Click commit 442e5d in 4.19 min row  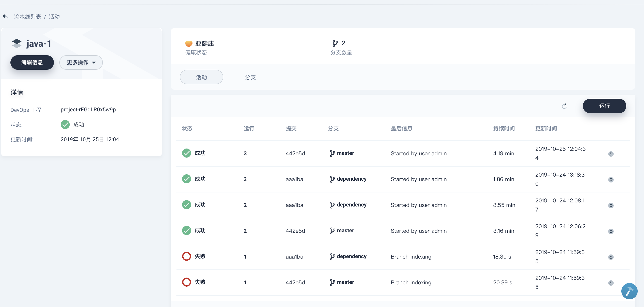295,153
